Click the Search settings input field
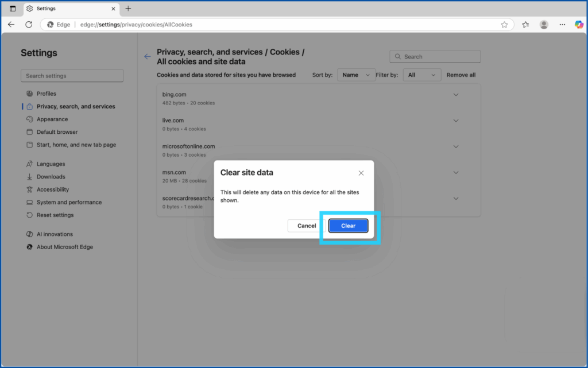 tap(72, 76)
